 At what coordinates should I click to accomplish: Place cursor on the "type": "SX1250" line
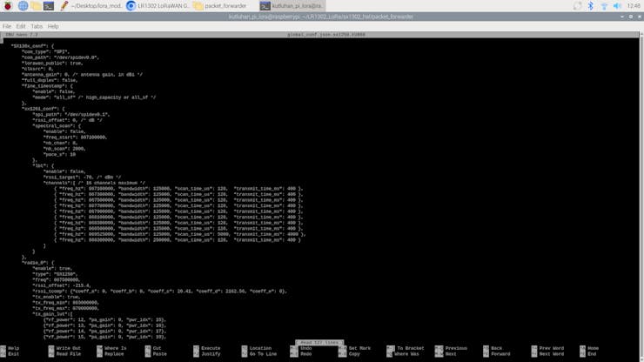tap(55, 274)
